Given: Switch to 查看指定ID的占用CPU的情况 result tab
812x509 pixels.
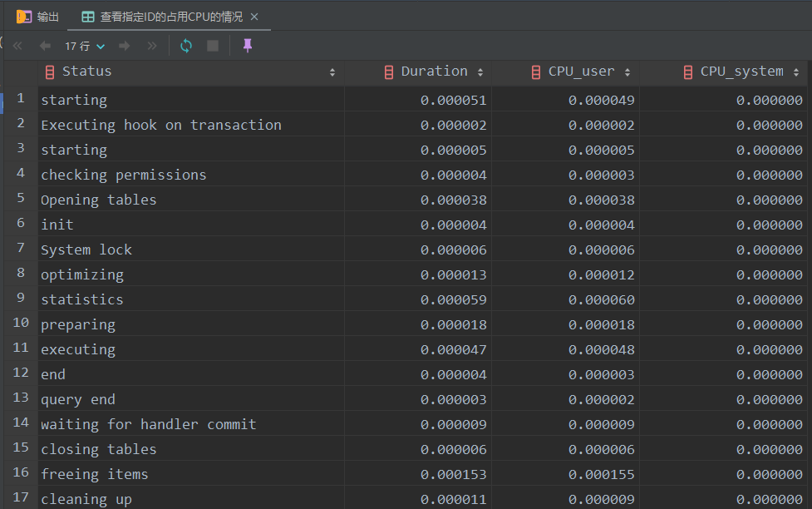Looking at the screenshot, I should coord(171,17).
